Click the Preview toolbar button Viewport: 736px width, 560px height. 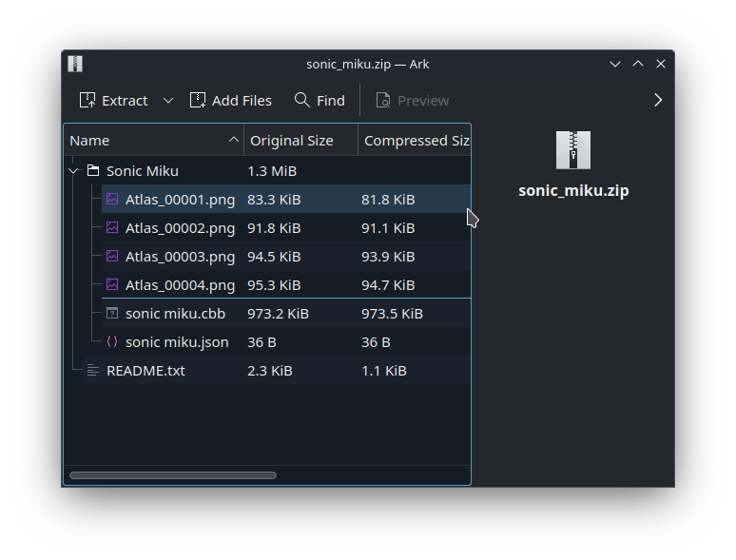click(x=412, y=101)
